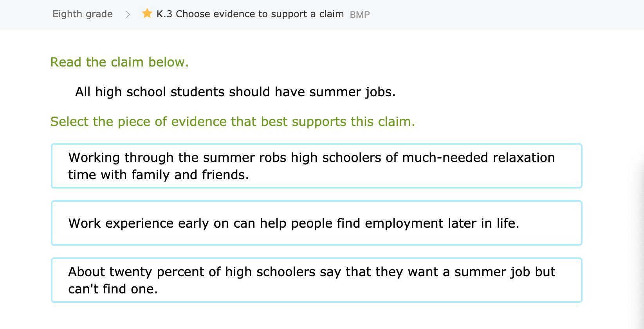
Task: Click the word 'relaxation' in first answer
Action: [x=523, y=158]
